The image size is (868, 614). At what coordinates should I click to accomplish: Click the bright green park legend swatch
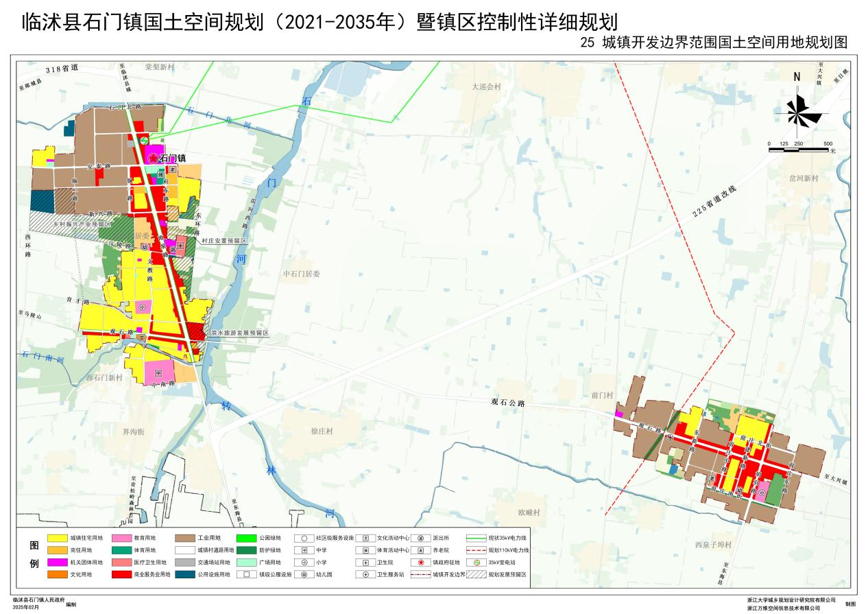click(247, 539)
